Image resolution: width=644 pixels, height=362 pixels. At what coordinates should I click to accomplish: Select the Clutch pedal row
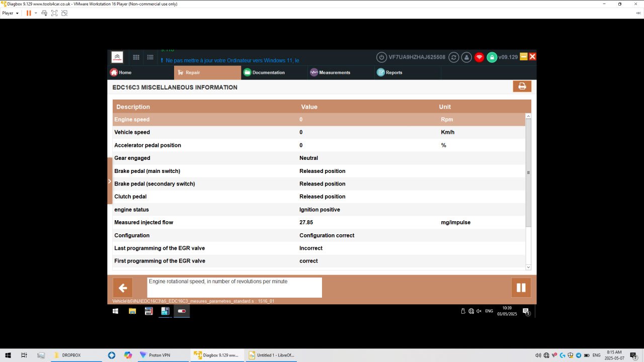[x=318, y=197]
